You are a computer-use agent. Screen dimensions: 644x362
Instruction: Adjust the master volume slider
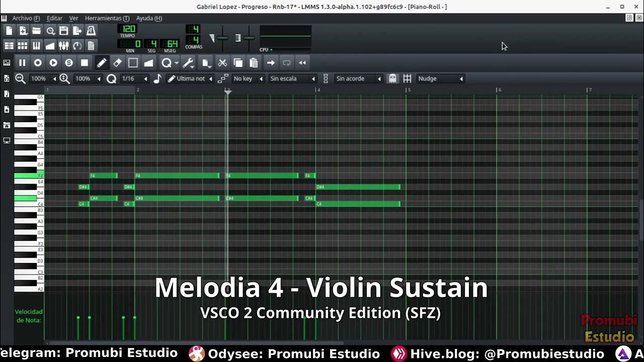pyautogui.click(x=223, y=38)
